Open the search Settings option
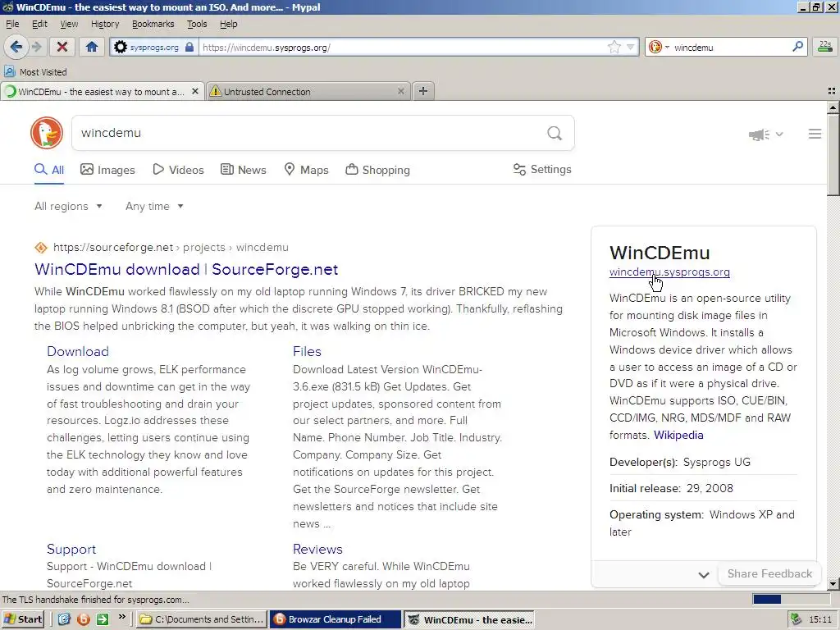The height and width of the screenshot is (630, 840). tap(542, 169)
